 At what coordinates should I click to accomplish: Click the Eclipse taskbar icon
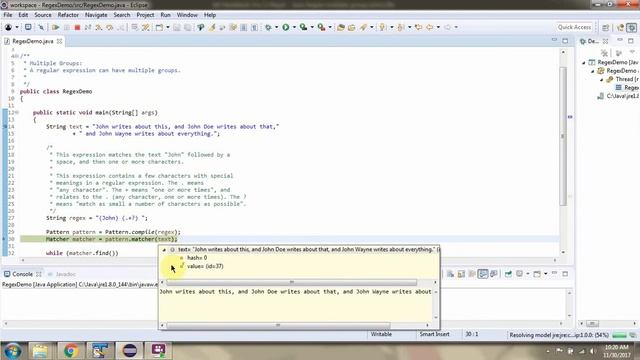[x=130, y=351]
